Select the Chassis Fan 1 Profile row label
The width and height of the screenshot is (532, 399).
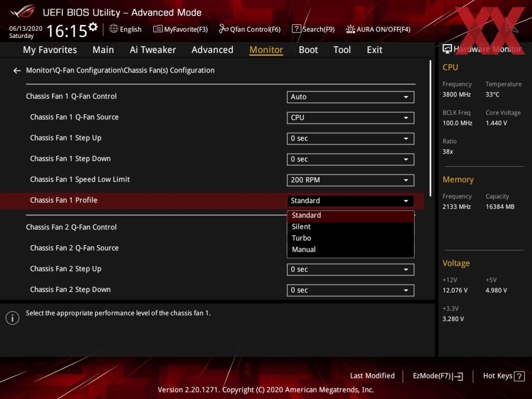point(64,200)
